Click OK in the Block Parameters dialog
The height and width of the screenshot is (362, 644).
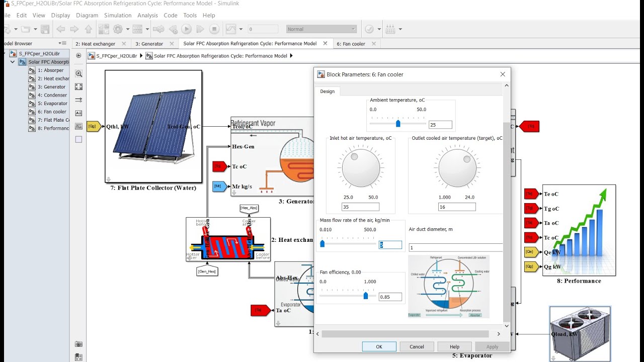(x=379, y=346)
